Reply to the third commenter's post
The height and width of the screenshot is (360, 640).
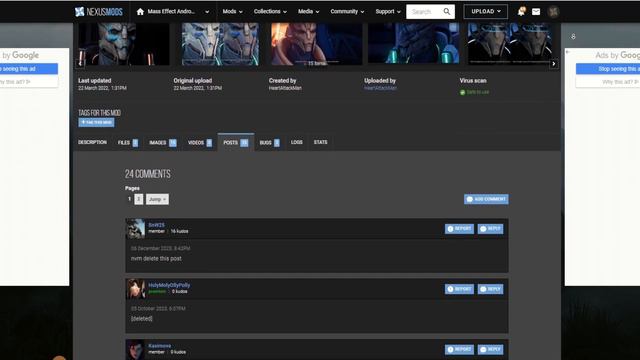pos(490,349)
